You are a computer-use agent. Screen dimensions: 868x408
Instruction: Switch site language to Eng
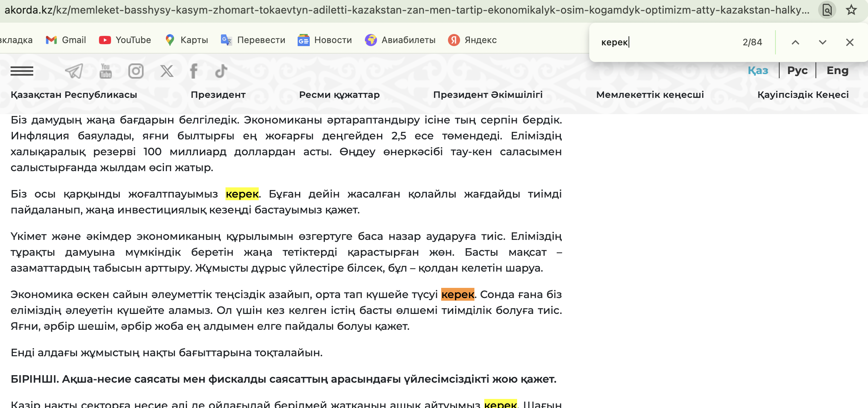[x=837, y=70]
